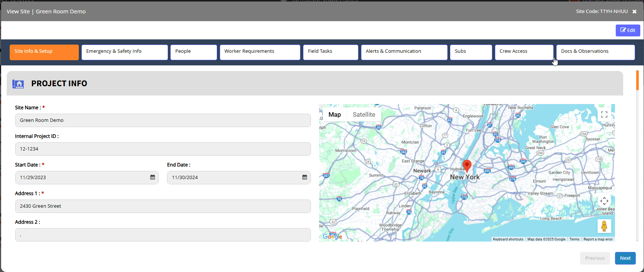Viewport: 644px width, 272px height.
Task: Switch map to Satellite view
Action: (x=364, y=114)
